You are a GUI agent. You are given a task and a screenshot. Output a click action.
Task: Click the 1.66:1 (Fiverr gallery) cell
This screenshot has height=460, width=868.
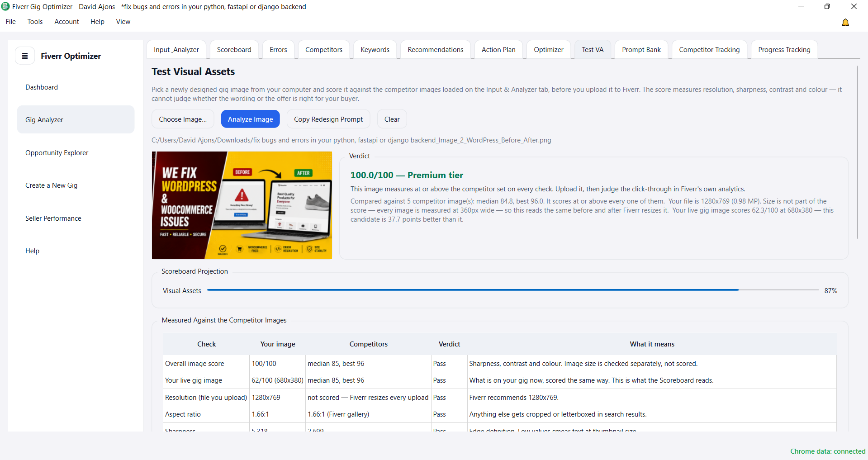coord(369,414)
